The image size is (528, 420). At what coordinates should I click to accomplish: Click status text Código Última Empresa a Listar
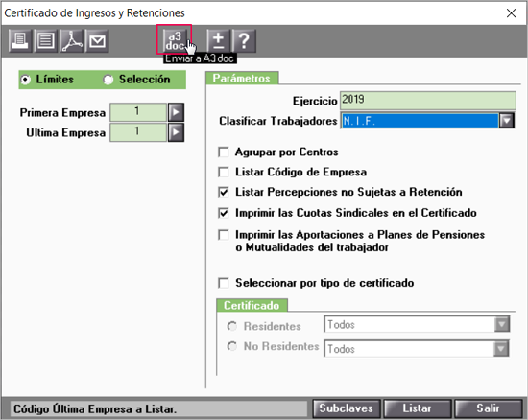[x=95, y=409]
